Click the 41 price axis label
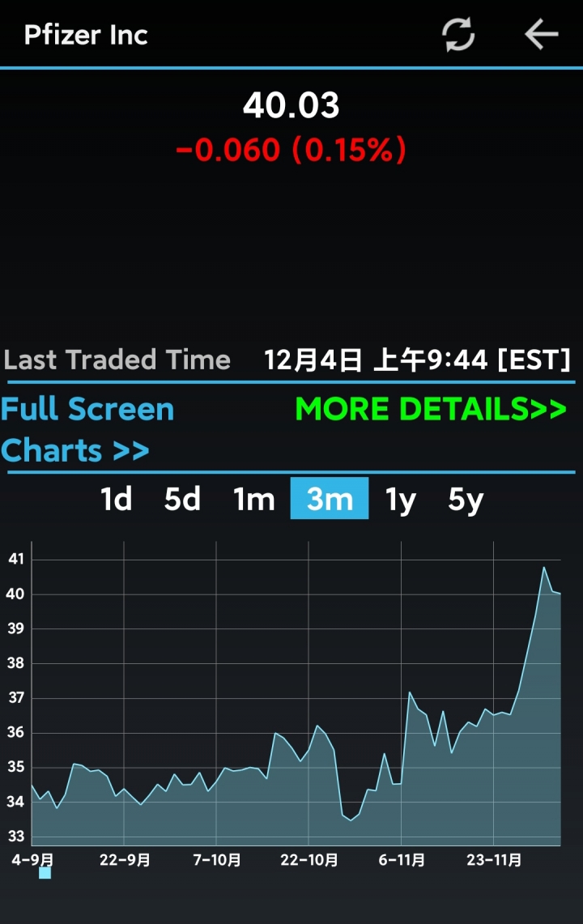 (16, 559)
